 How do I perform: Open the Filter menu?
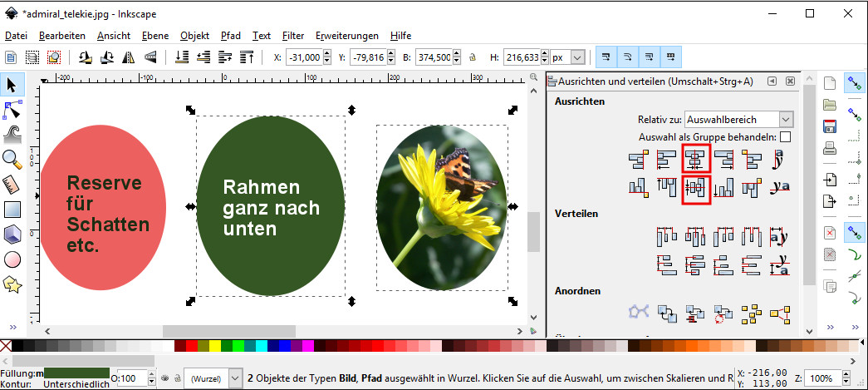click(293, 36)
